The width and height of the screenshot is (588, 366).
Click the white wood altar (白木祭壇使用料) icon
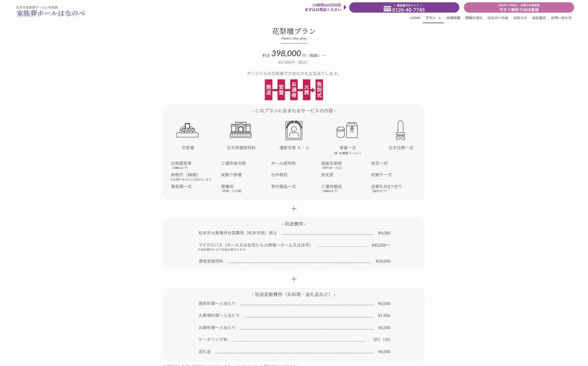[x=241, y=130]
